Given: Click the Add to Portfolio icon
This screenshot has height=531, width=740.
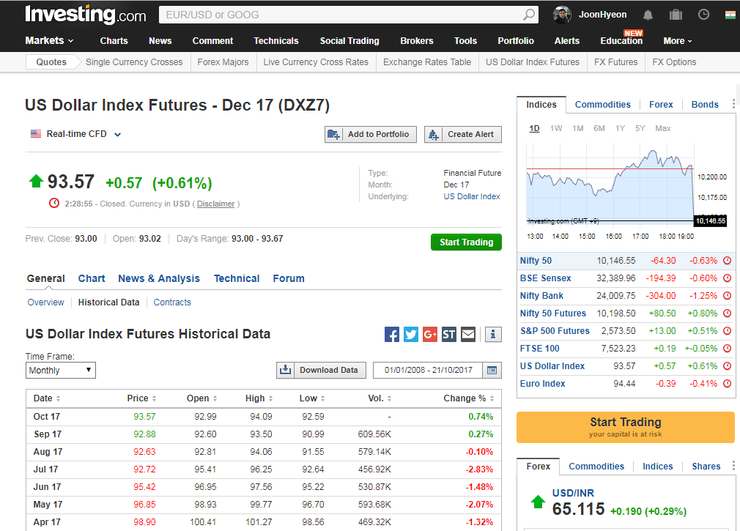Looking at the screenshot, I should [x=333, y=135].
